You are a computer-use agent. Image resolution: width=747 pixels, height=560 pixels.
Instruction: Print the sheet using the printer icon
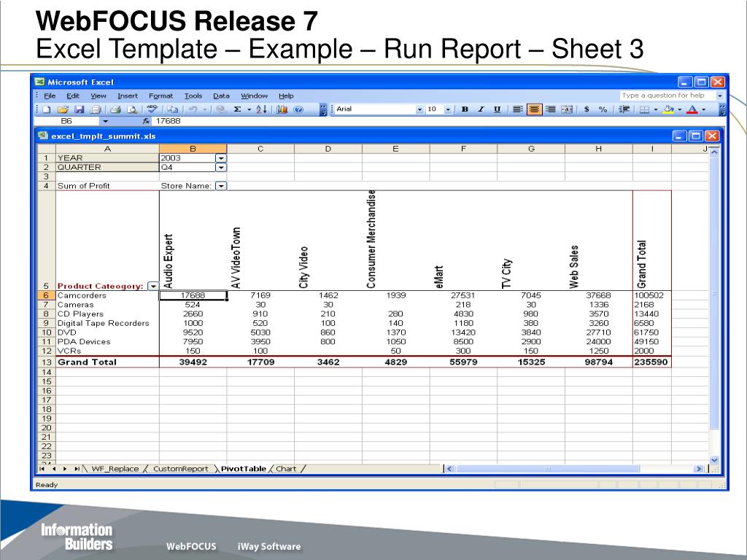115,109
